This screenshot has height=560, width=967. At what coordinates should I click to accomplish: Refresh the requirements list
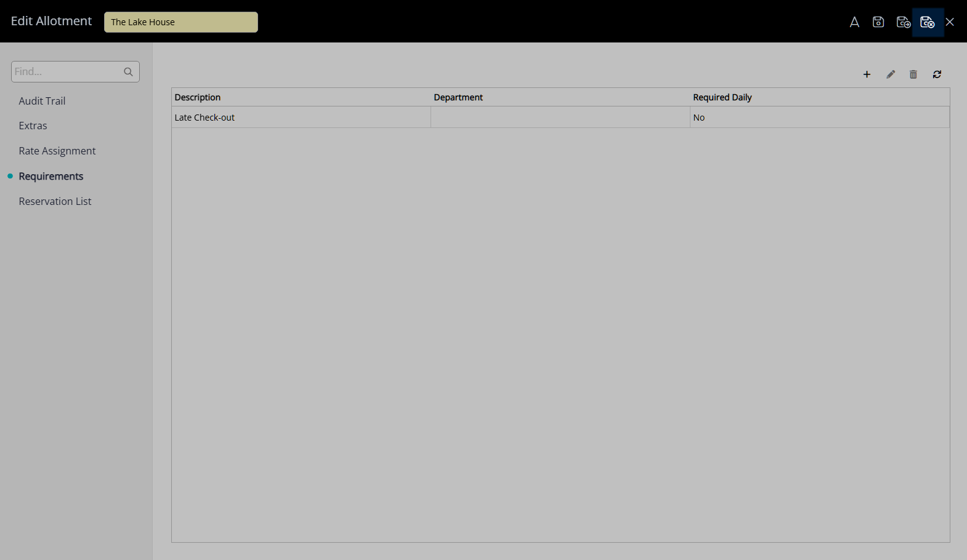pyautogui.click(x=937, y=74)
